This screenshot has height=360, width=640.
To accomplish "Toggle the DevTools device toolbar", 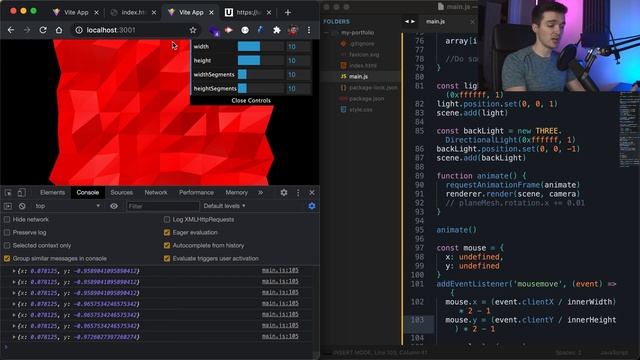I will pyautogui.click(x=22, y=193).
